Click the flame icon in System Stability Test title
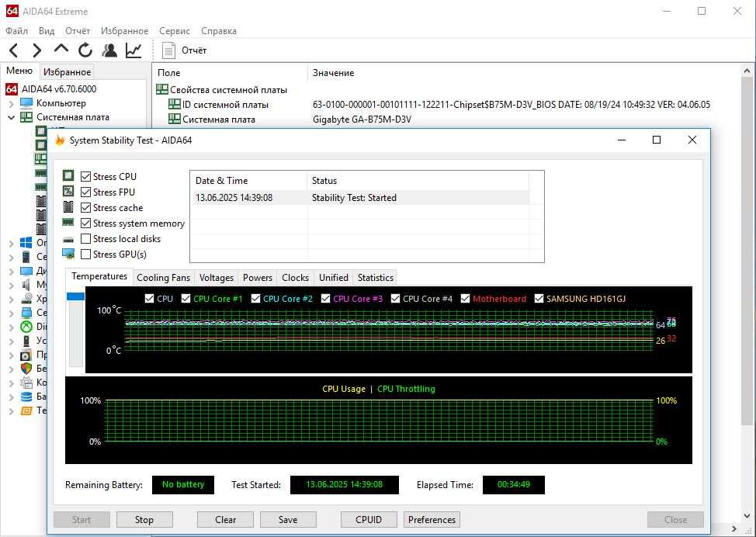The image size is (756, 537). (x=60, y=140)
